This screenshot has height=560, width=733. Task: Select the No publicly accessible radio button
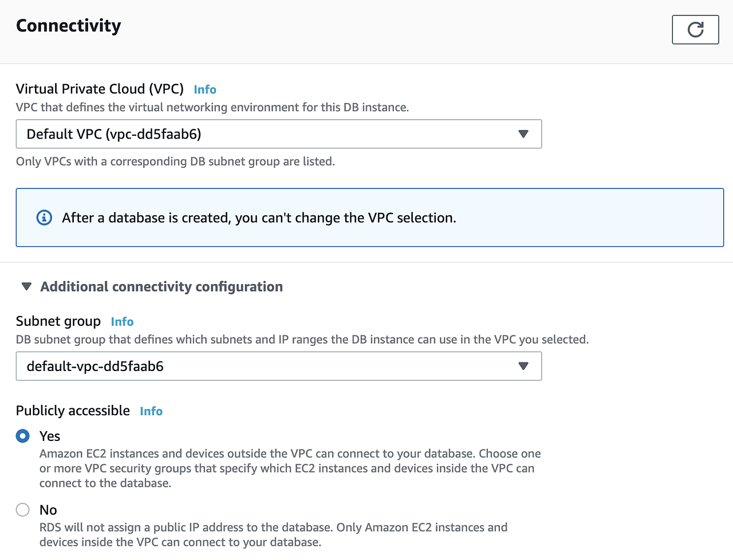click(x=22, y=510)
